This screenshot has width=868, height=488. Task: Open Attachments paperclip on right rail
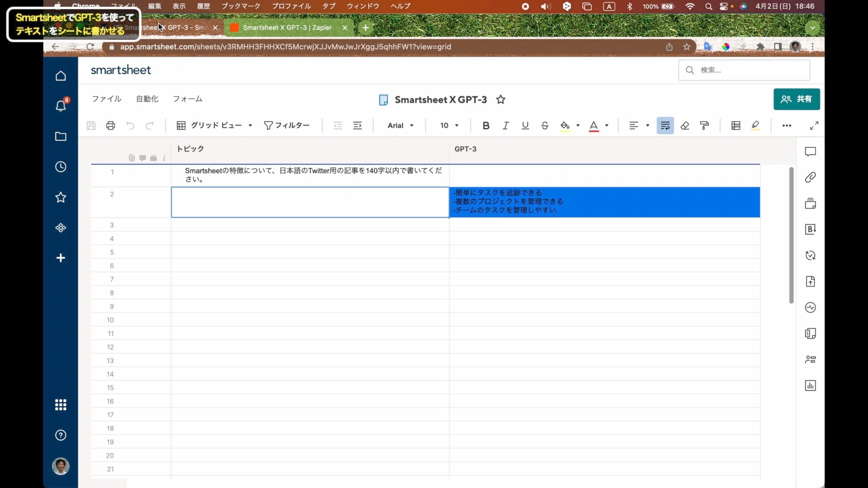click(x=810, y=177)
